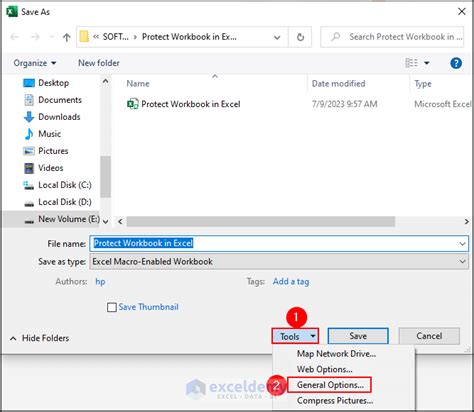
Task: Click the Back navigation arrow
Action: [x=15, y=37]
